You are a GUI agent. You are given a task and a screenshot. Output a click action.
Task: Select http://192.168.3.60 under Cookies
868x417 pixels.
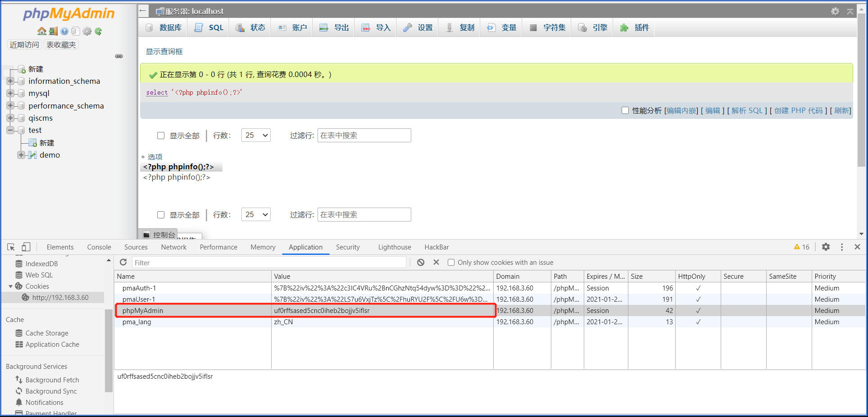click(x=60, y=297)
